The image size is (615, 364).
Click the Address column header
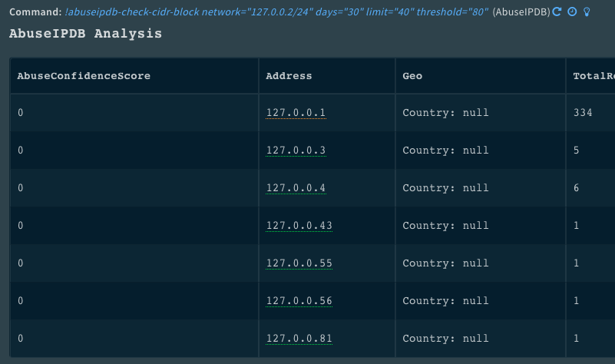click(x=289, y=76)
